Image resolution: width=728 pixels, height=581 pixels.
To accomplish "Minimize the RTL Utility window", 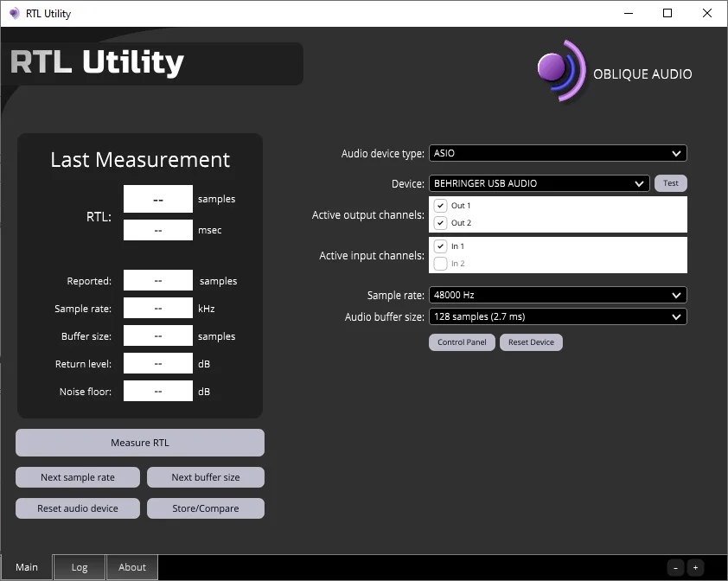I will 627,13.
